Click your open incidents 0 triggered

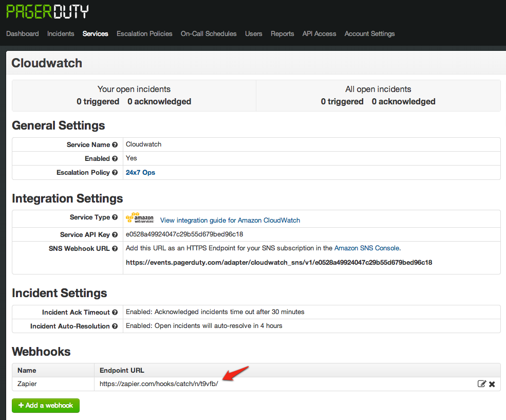(98, 101)
